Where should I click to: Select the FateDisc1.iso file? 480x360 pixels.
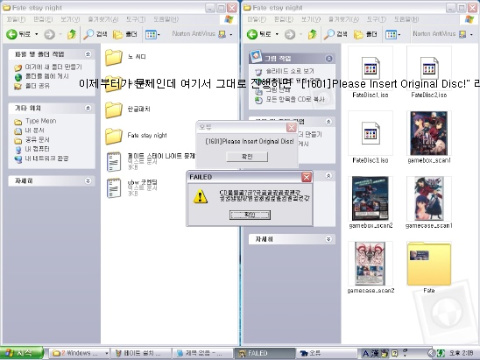(x=370, y=73)
